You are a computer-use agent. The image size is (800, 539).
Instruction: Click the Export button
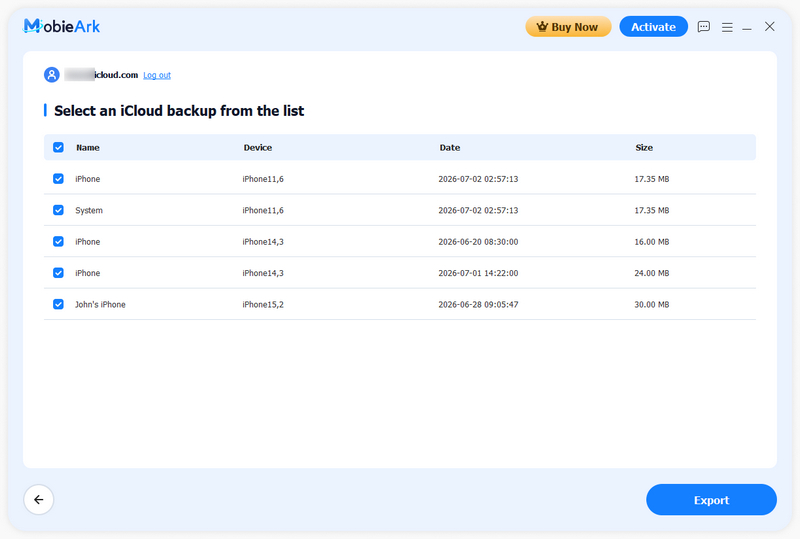point(711,500)
